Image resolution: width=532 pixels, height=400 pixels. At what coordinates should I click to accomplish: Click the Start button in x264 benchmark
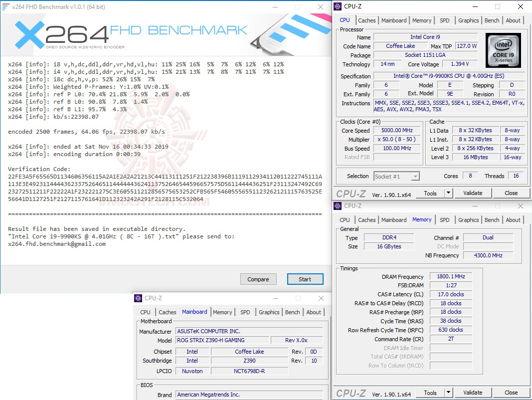coord(305,279)
